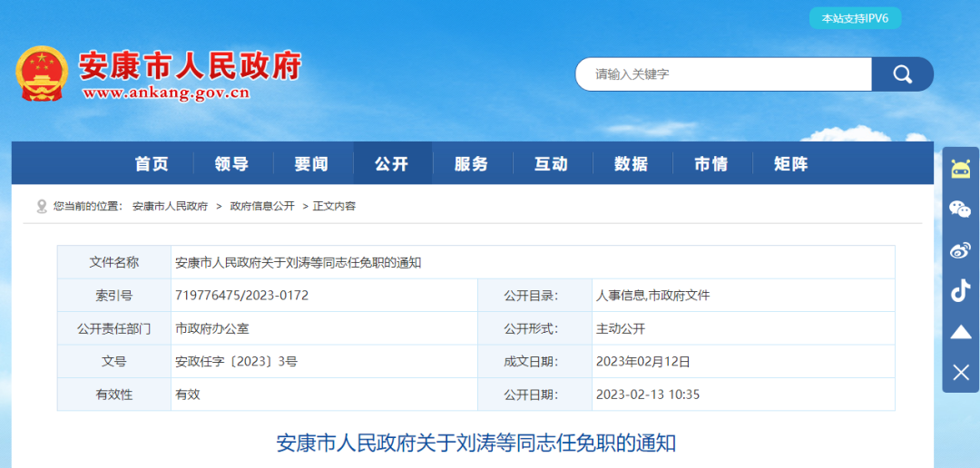The height and width of the screenshot is (468, 980).
Task: Select the 要闻 menu item
Action: click(x=311, y=164)
